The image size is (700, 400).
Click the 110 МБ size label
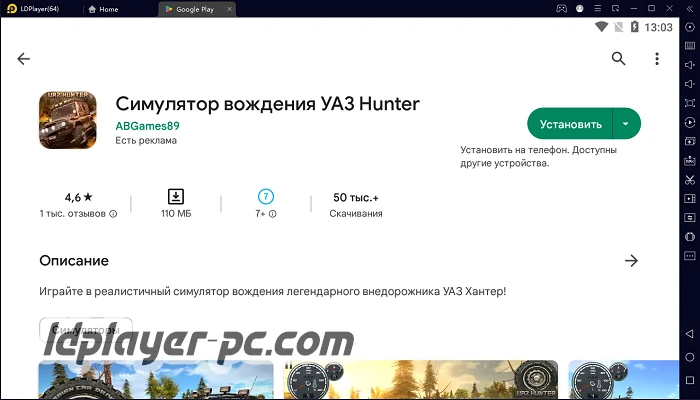click(176, 214)
